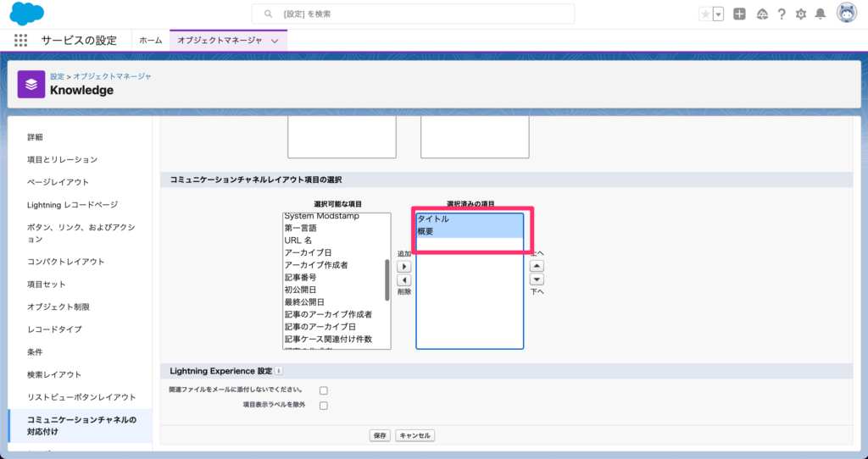The height and width of the screenshot is (459, 868).
Task: Click the キャンセル button
Action: coord(415,435)
